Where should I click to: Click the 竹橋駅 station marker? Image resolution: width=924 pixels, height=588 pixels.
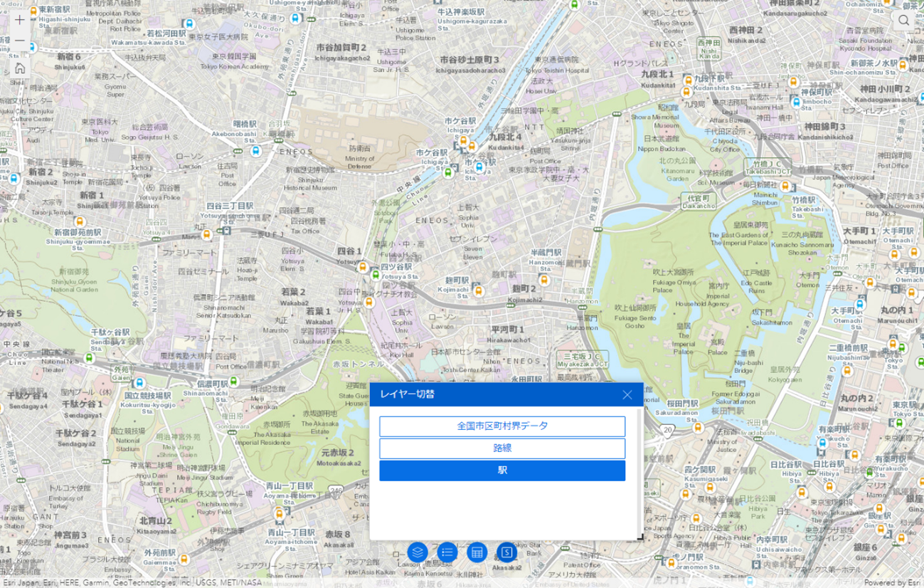[x=785, y=187]
